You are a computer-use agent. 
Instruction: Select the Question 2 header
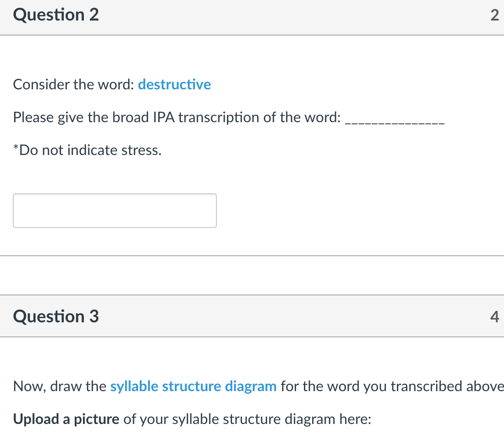pyautogui.click(x=56, y=15)
